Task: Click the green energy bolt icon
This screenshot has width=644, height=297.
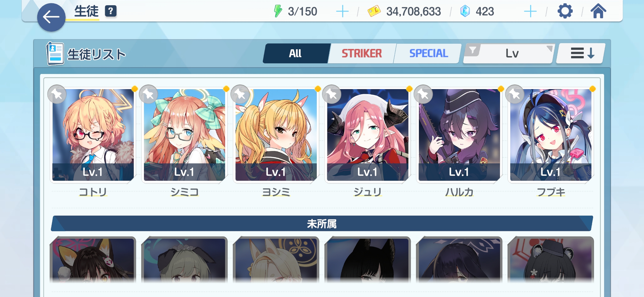Action: [x=278, y=11]
